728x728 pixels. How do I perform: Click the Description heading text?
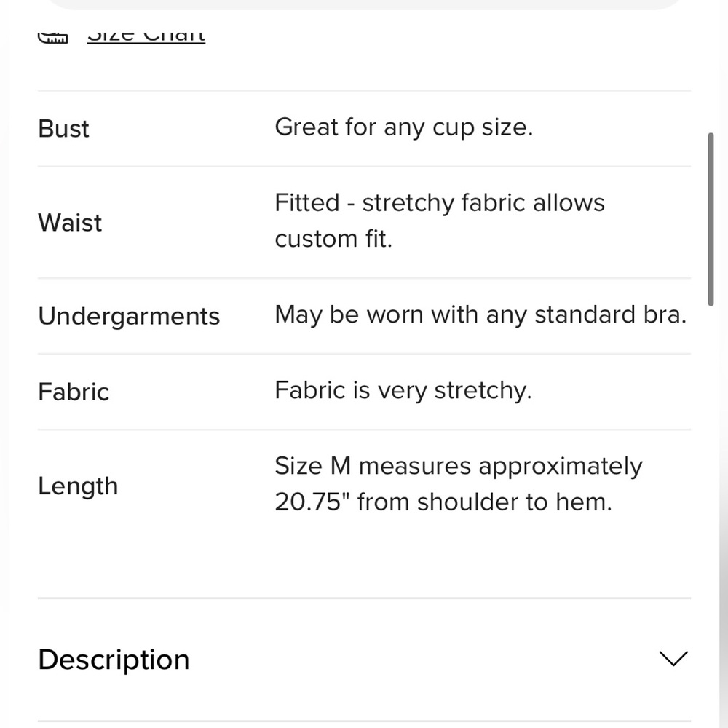coord(114,660)
